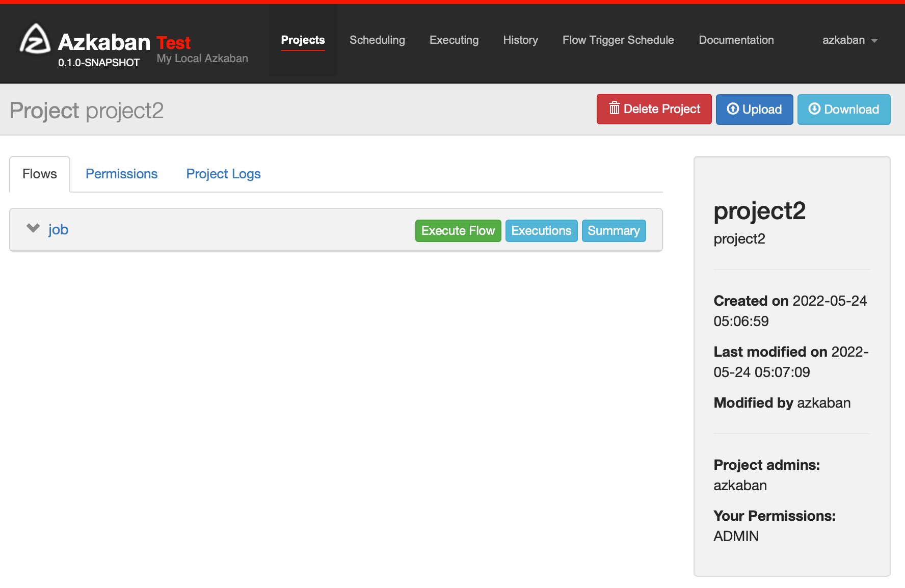Click the Azkaban logo icon
This screenshot has width=905, height=588.
(35, 39)
